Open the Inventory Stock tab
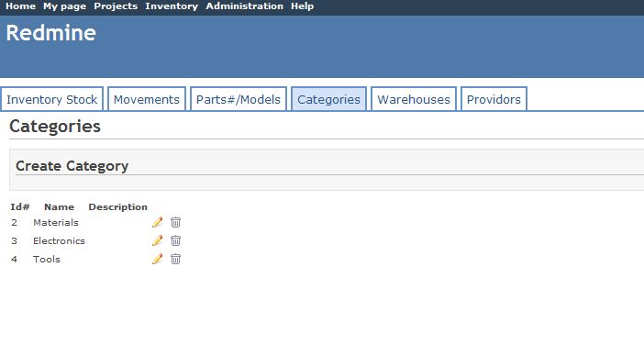 (51, 99)
